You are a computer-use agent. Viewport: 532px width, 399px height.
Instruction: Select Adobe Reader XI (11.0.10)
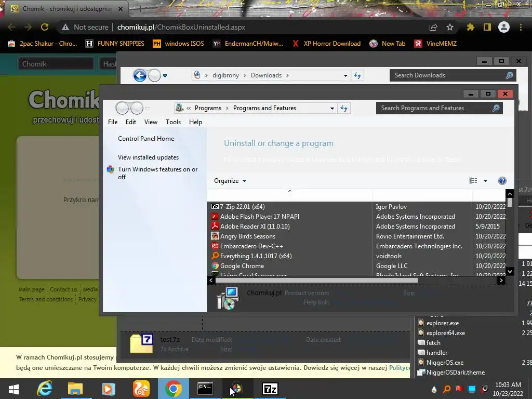(x=255, y=227)
